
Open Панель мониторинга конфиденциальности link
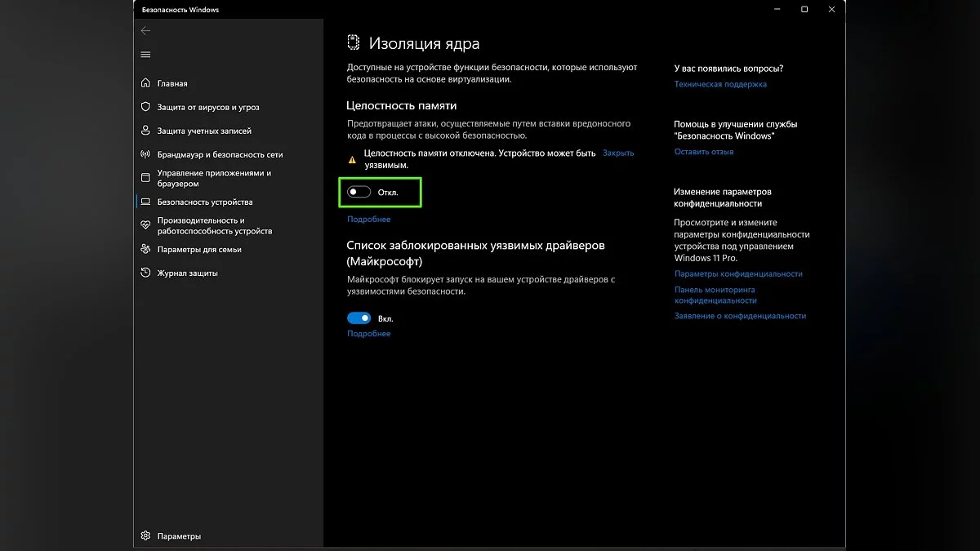pyautogui.click(x=715, y=295)
